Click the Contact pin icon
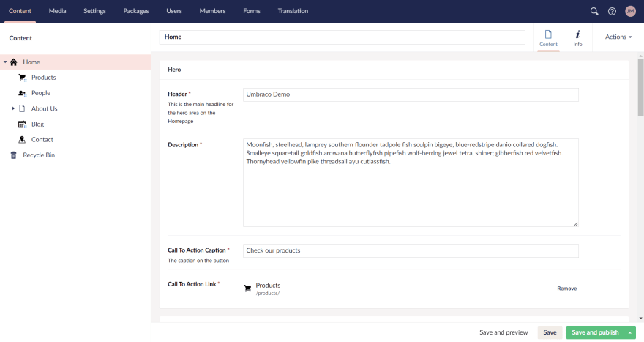 pyautogui.click(x=22, y=140)
